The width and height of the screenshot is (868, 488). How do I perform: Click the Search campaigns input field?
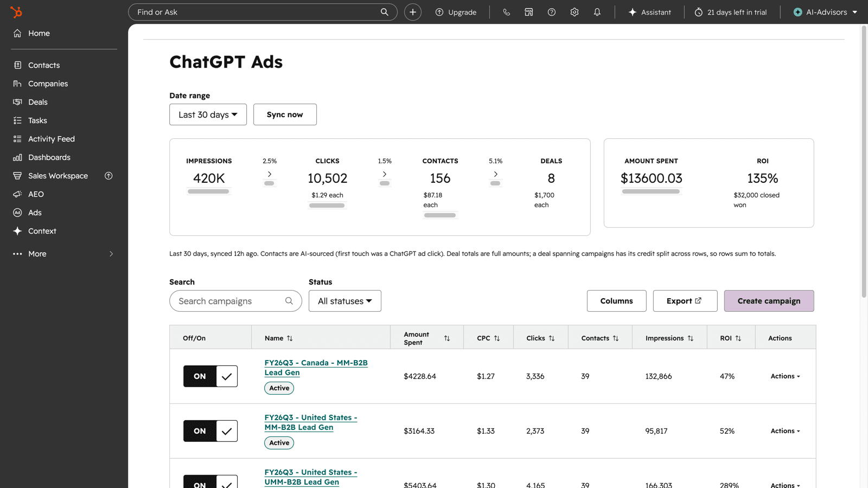coord(235,301)
